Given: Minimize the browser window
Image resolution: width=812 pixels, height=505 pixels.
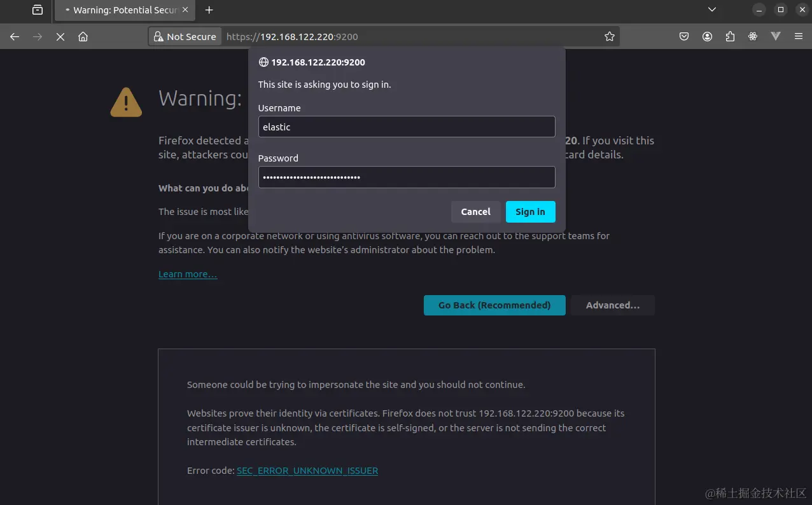Looking at the screenshot, I should coord(759,10).
